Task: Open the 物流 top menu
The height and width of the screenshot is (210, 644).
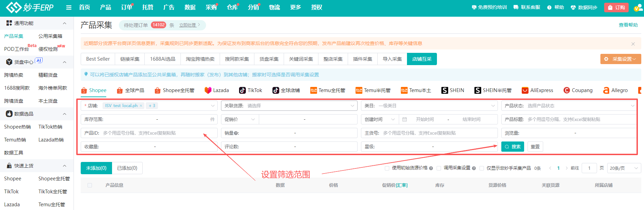Action: [x=274, y=7]
